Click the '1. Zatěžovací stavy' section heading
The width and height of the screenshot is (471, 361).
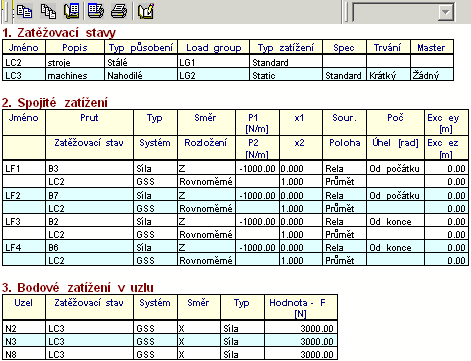point(59,33)
